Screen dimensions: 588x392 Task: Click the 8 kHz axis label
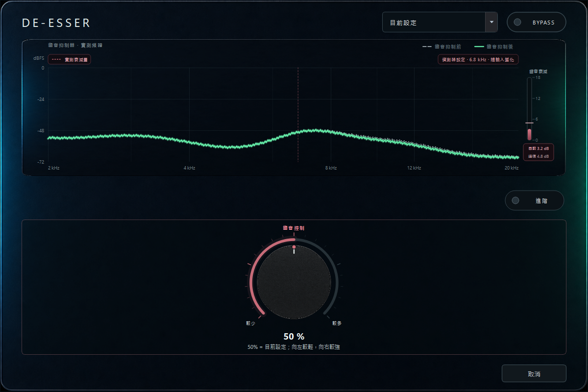pos(331,168)
